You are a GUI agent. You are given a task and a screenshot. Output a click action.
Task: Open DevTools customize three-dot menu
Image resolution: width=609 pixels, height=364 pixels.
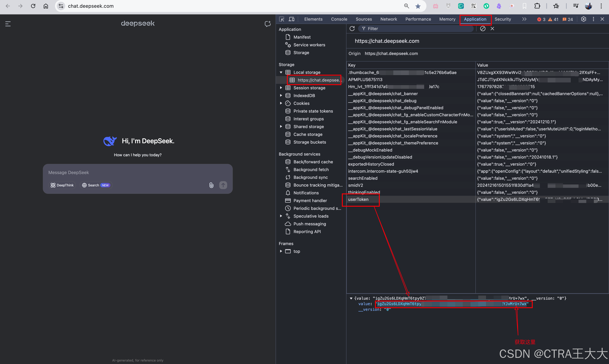coord(593,19)
